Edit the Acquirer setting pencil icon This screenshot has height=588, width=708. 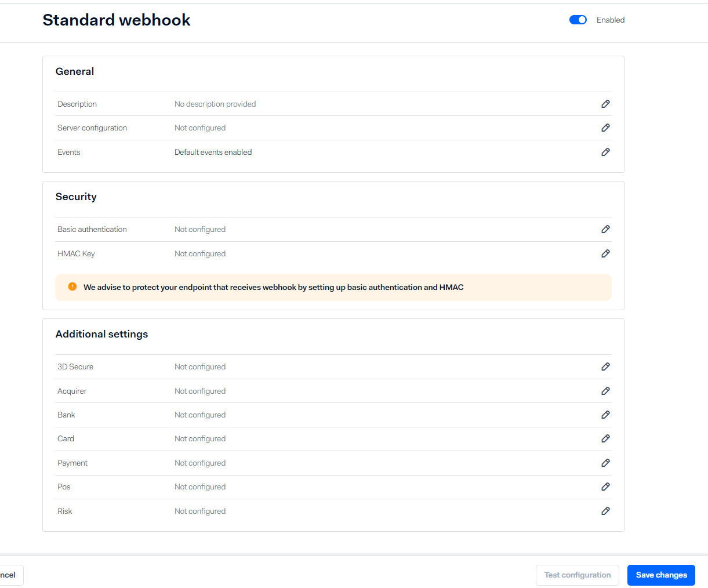click(x=605, y=391)
